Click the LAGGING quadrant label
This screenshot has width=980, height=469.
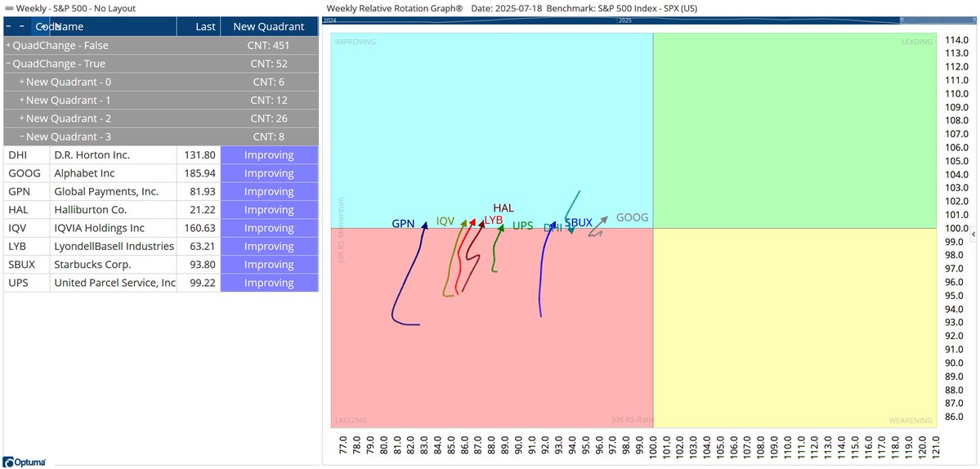(x=351, y=420)
